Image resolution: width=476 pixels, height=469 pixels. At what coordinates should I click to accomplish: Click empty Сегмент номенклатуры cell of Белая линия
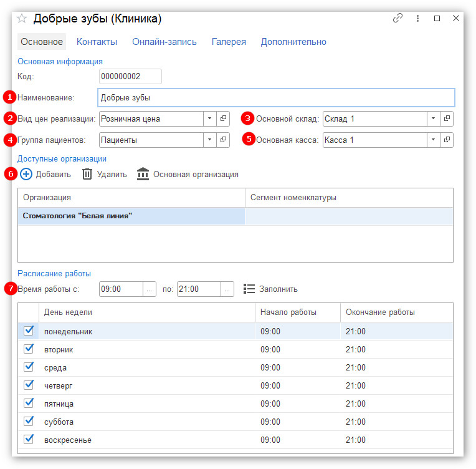coord(349,216)
